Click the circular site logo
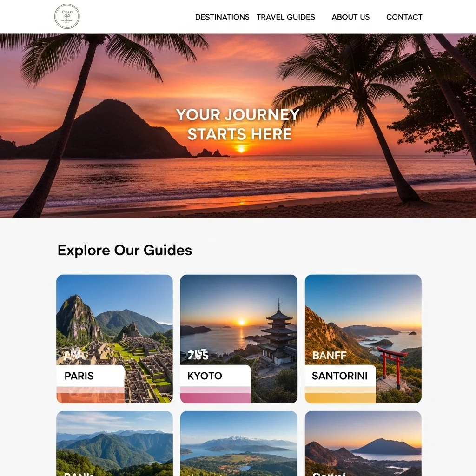 pyautogui.click(x=67, y=16)
